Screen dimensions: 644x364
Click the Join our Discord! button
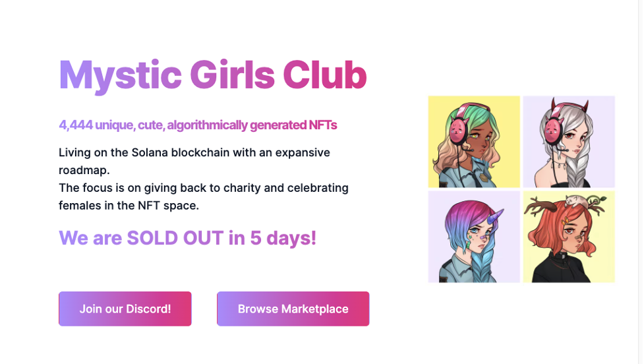(x=125, y=309)
